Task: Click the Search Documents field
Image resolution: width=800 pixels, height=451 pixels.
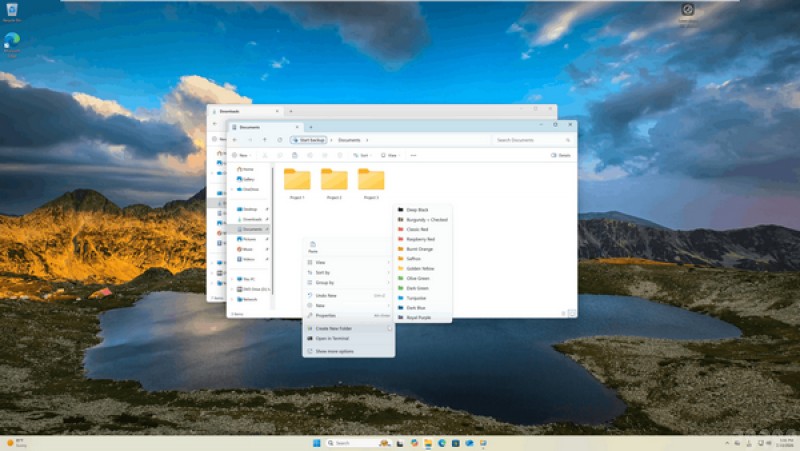Action: [x=525, y=140]
